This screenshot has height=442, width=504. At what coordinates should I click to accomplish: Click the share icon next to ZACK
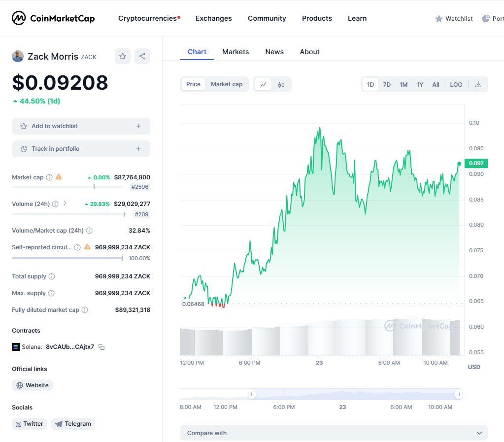(142, 56)
